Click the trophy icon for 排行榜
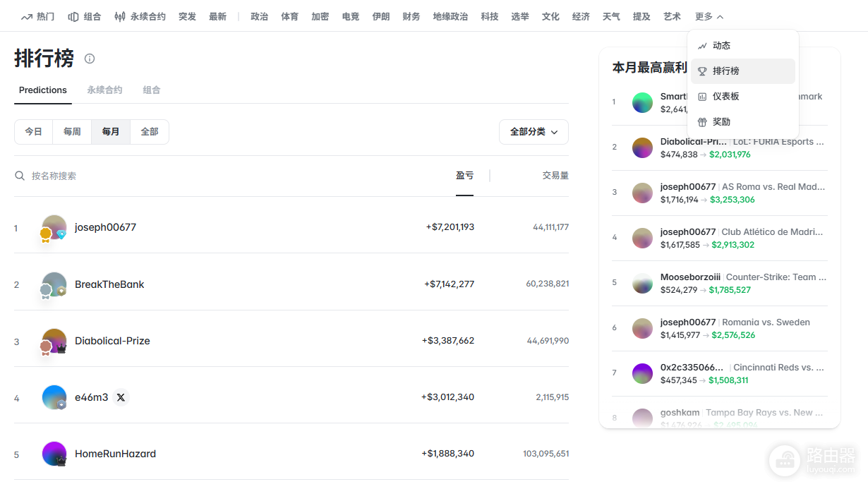 point(702,71)
